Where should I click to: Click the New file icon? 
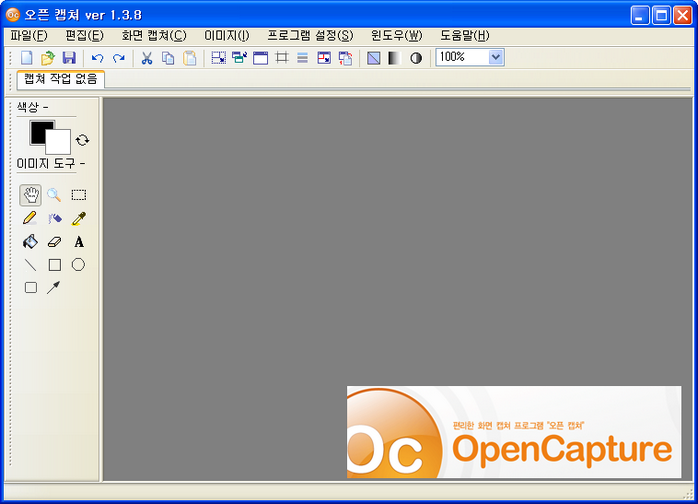(27, 58)
